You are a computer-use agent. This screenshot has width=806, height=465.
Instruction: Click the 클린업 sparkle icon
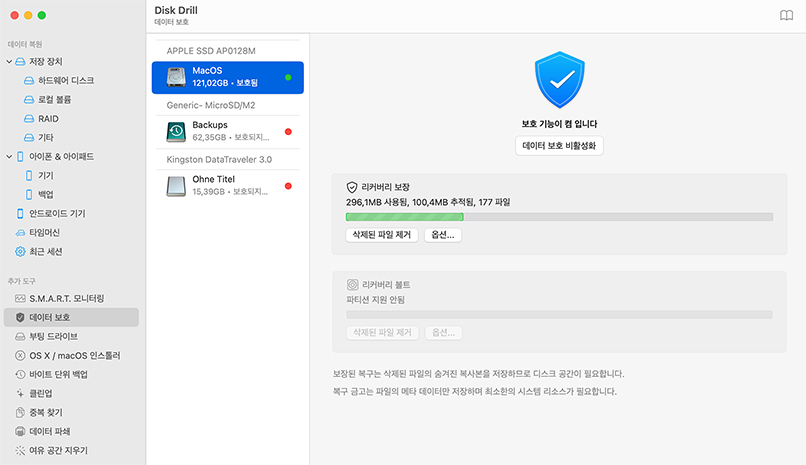click(x=20, y=393)
